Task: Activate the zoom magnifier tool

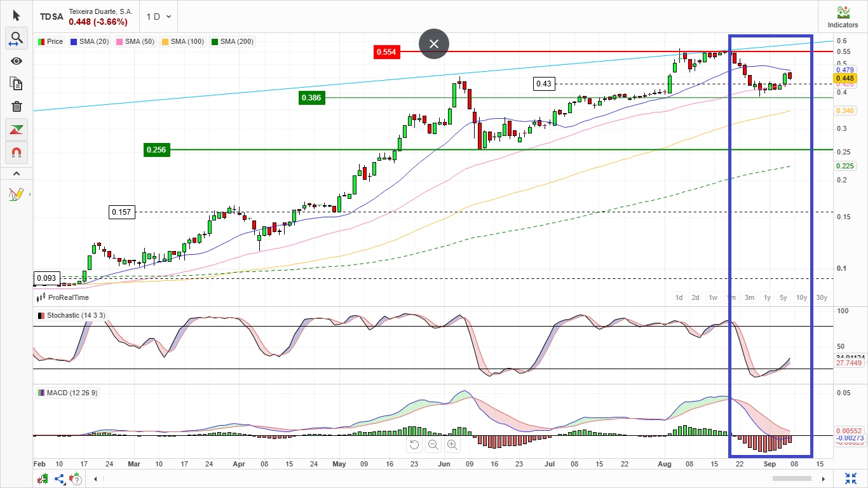Action: [x=17, y=38]
